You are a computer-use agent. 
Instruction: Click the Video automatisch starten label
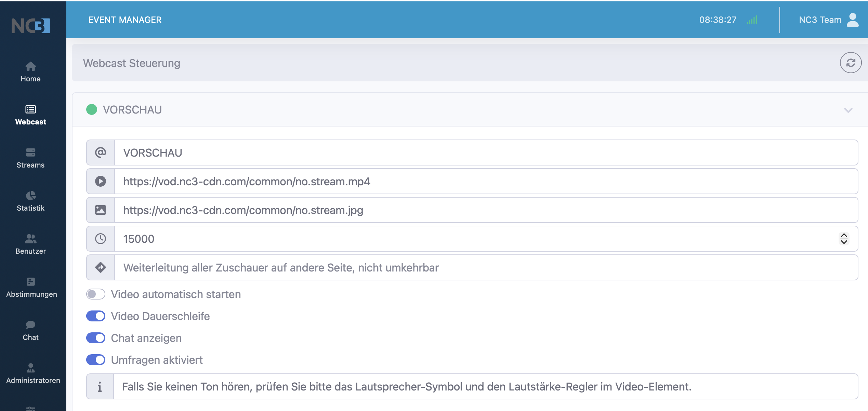(176, 294)
